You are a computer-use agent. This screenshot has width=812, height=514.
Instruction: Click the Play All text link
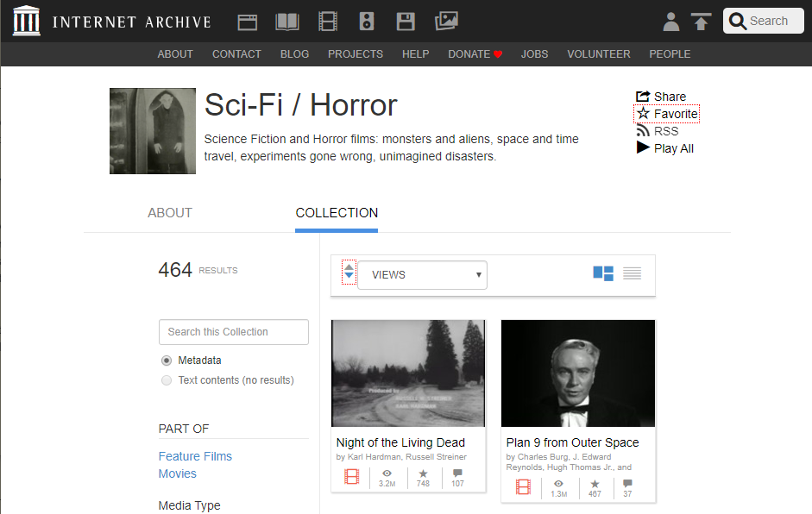click(x=673, y=148)
